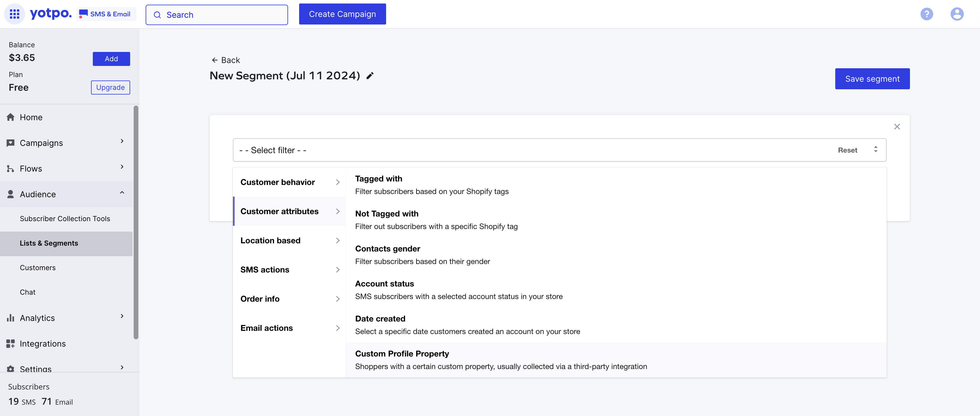Screen dimensions: 980x416
Task: Click the Integrations icon in sidebar
Action: [10, 344]
